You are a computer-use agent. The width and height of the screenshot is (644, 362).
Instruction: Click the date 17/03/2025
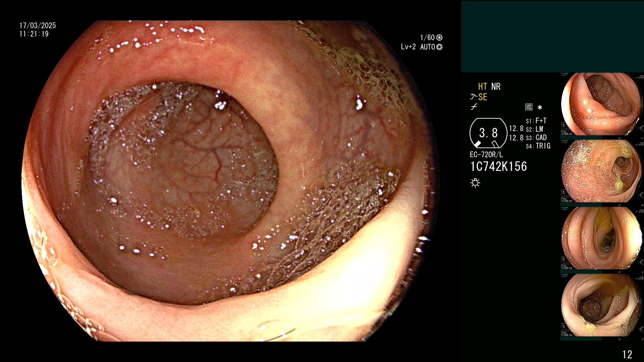[x=38, y=25]
